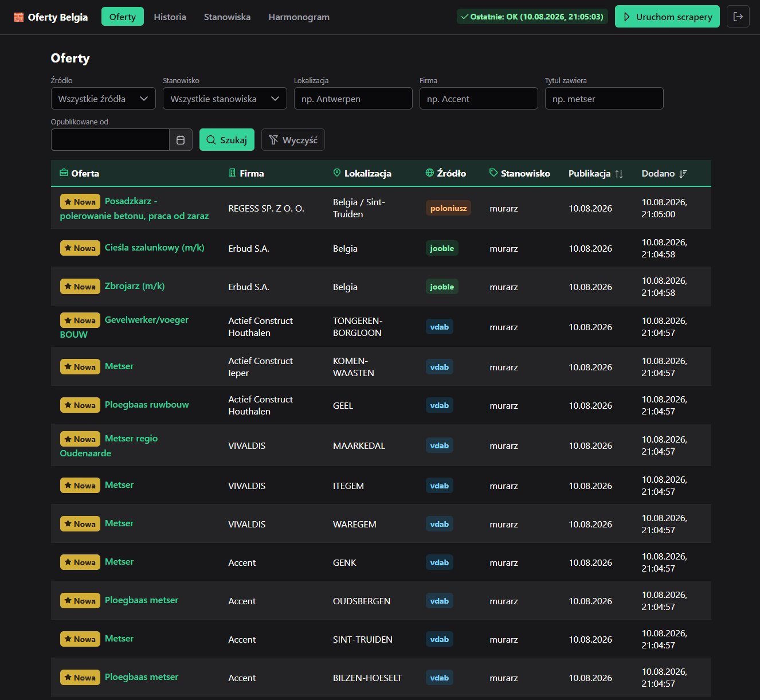760x700 pixels.
Task: Click the Oferta column briefcase icon
Action: pyautogui.click(x=64, y=173)
